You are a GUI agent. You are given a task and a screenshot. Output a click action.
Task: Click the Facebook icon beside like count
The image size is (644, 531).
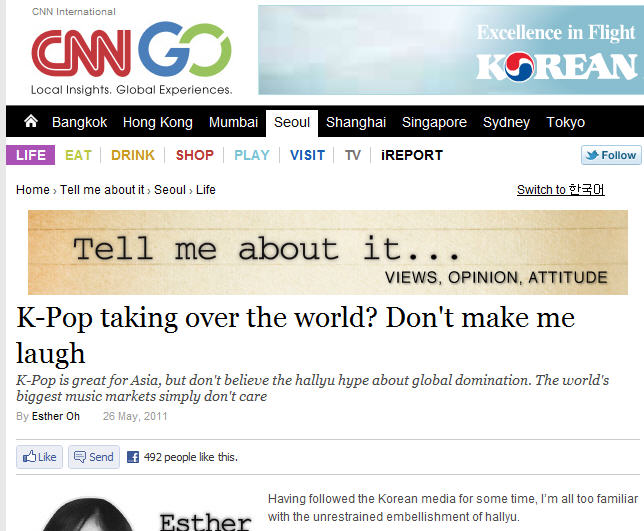pyautogui.click(x=132, y=457)
